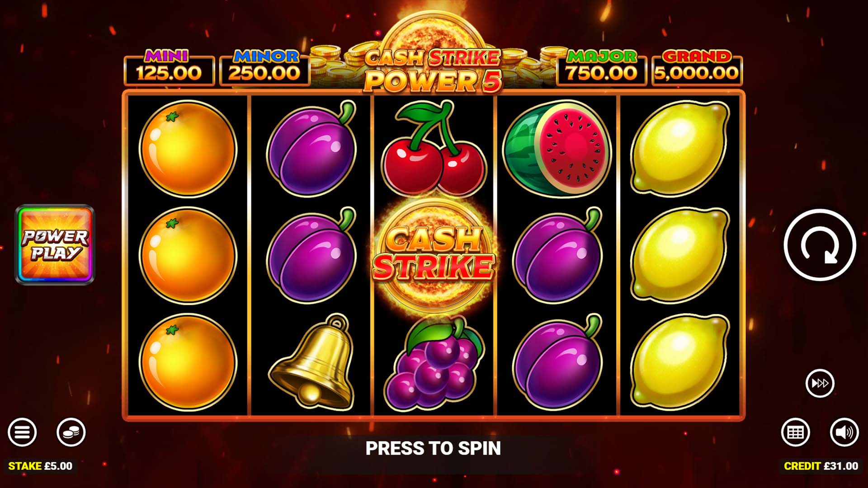Viewport: 868px width, 488px height.
Task: Open the hamburger menu icon
Action: 22,432
